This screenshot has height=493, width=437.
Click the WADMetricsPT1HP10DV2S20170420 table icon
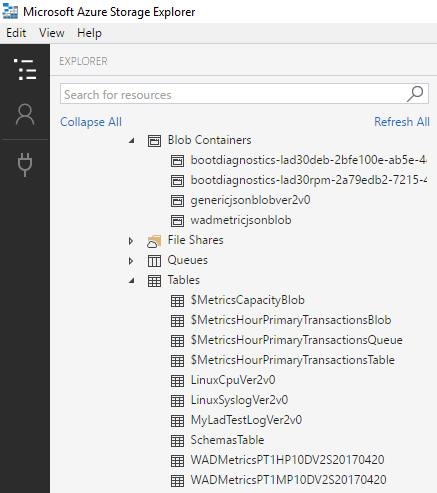coord(177,461)
